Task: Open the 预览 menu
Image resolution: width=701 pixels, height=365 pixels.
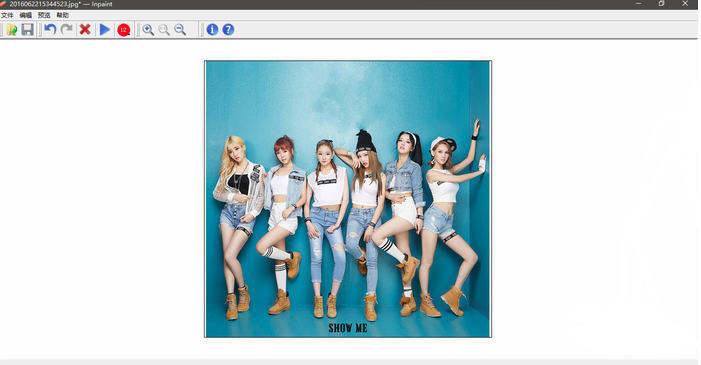Action: click(x=44, y=15)
